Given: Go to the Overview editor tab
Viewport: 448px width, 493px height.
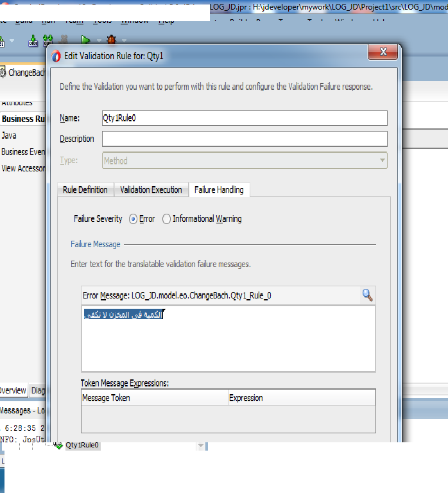Looking at the screenshot, I should point(12,390).
